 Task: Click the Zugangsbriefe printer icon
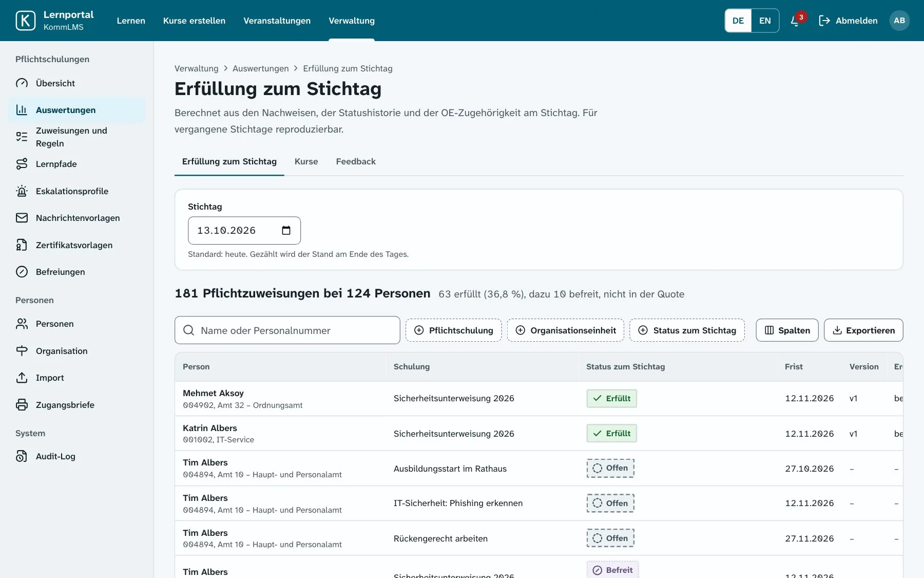click(22, 405)
